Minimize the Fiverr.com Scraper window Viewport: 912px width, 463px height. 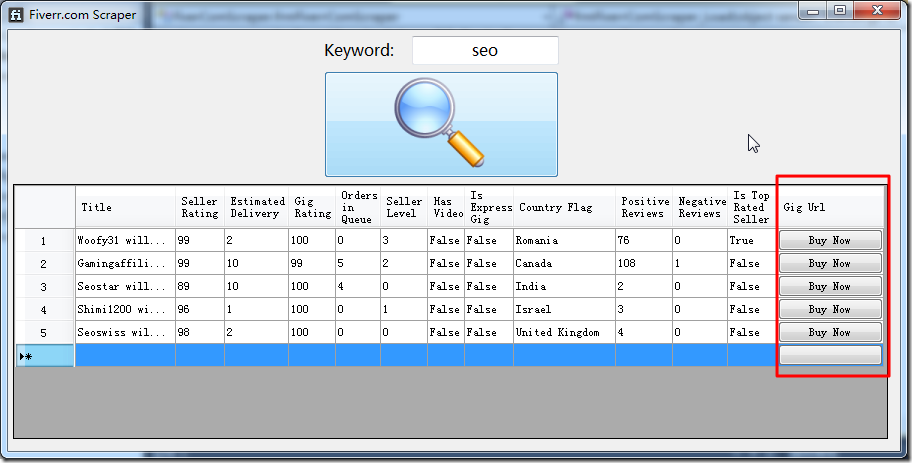tap(813, 10)
